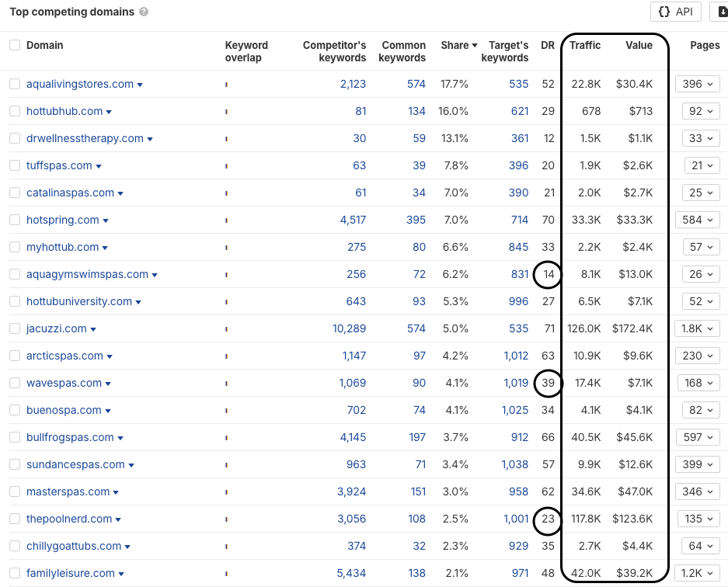Image resolution: width=728 pixels, height=587 pixels.
Task: Open hottubuniversity.com domain link
Action: click(79, 301)
